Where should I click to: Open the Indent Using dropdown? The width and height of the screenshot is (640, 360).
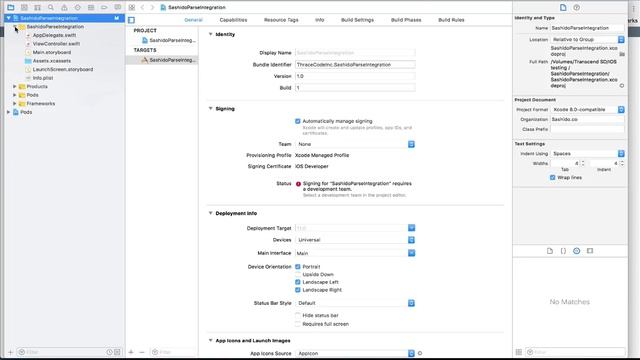[587, 153]
